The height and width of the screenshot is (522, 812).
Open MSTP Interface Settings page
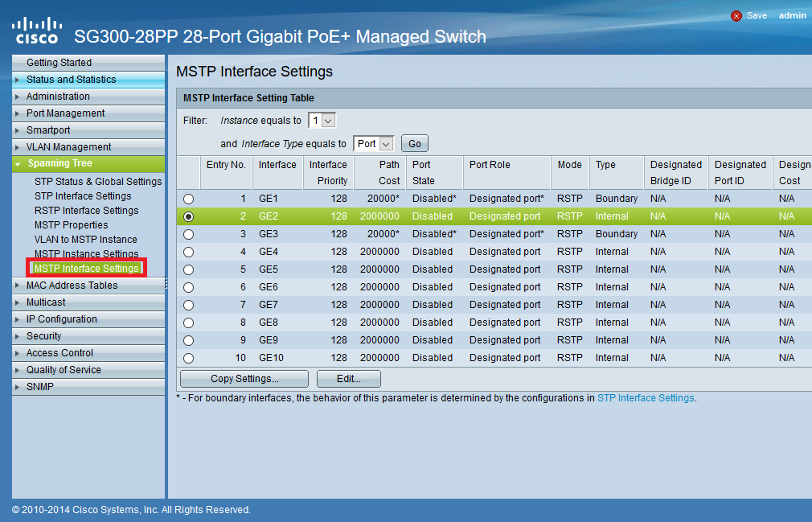[x=87, y=269]
